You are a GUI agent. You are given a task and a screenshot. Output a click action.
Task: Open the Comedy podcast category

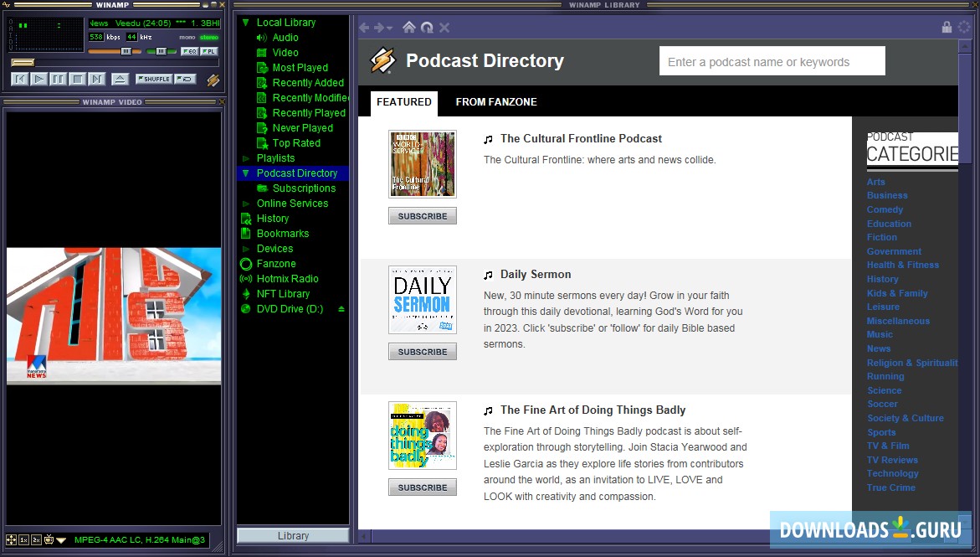(x=885, y=209)
